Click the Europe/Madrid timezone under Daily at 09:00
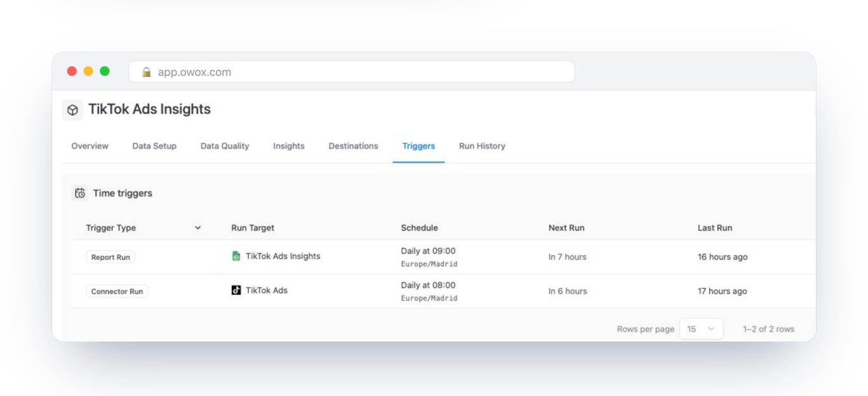The height and width of the screenshot is (396, 868). tap(429, 264)
